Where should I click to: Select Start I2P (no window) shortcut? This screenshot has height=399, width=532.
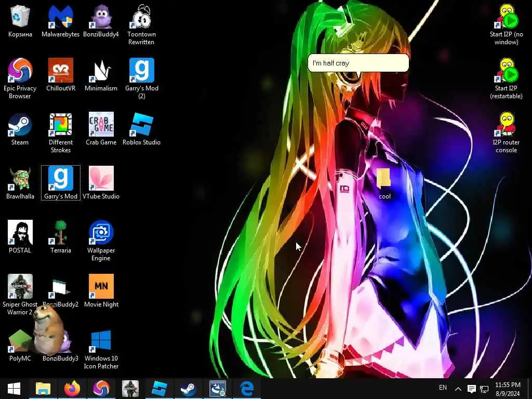point(506,25)
